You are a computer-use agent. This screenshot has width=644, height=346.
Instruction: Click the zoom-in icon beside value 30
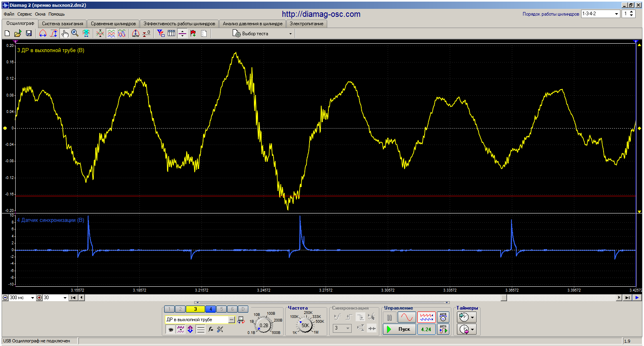click(x=39, y=298)
